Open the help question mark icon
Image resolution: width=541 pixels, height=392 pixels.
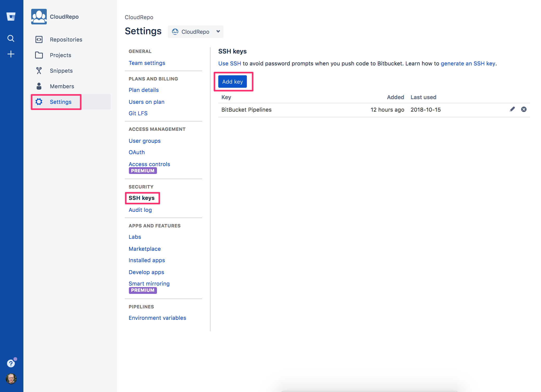tap(11, 363)
